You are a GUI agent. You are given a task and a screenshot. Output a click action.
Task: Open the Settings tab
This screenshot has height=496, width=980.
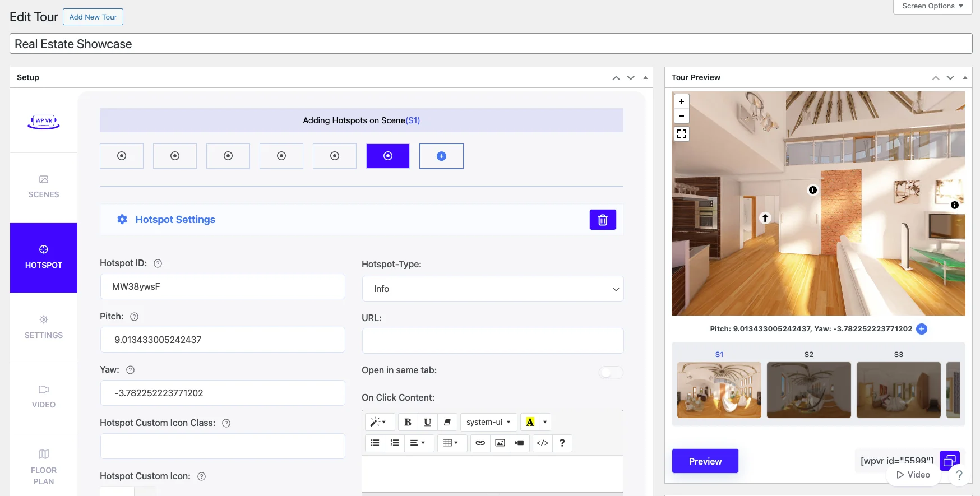click(44, 328)
